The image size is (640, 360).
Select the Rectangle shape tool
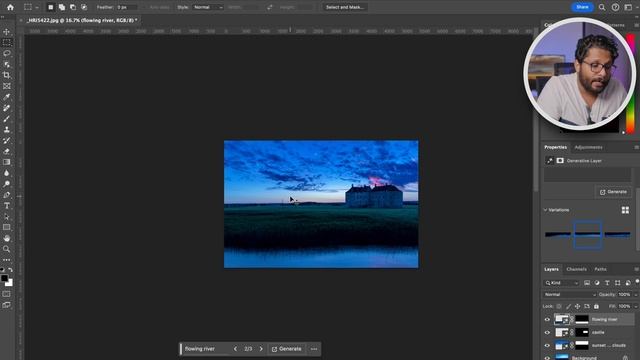7,227
